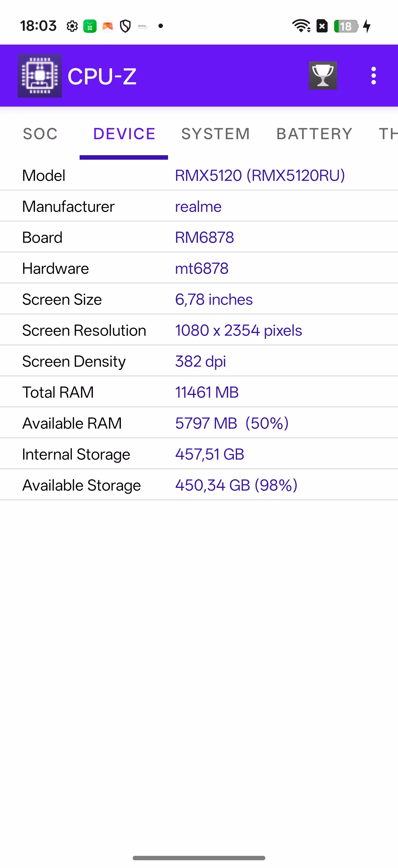398x868 pixels.
Task: Tap the Total RAM 11461 MB row
Action: click(x=199, y=392)
